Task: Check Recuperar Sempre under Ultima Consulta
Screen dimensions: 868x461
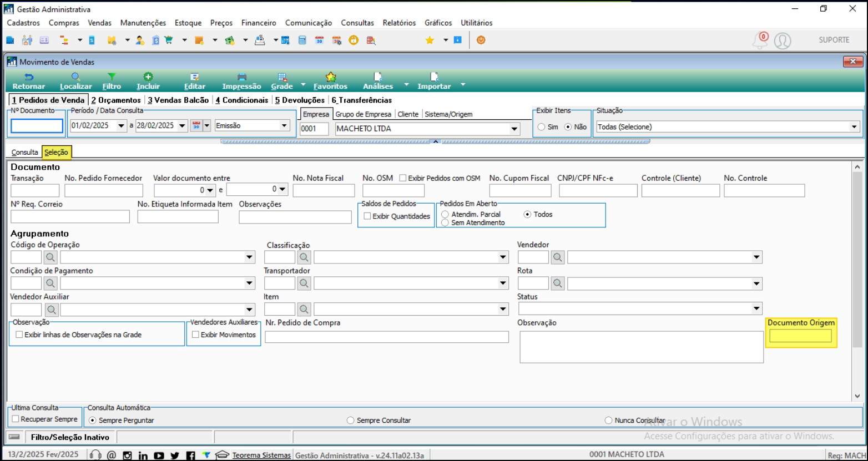Action: pyautogui.click(x=16, y=419)
